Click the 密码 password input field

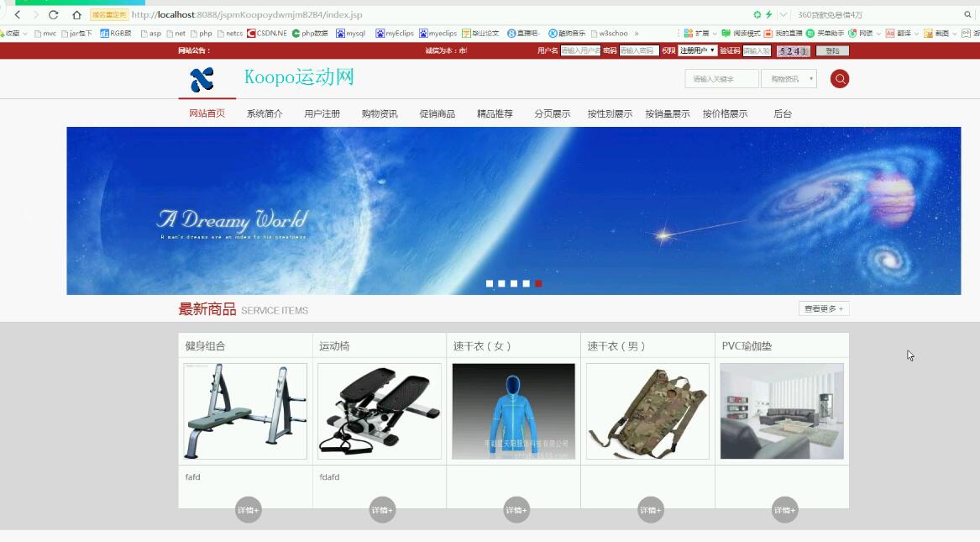pyautogui.click(x=639, y=50)
